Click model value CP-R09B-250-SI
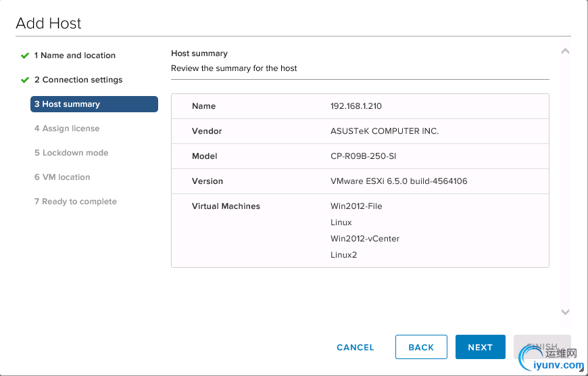Viewport: 588px width, 376px height. coord(363,156)
